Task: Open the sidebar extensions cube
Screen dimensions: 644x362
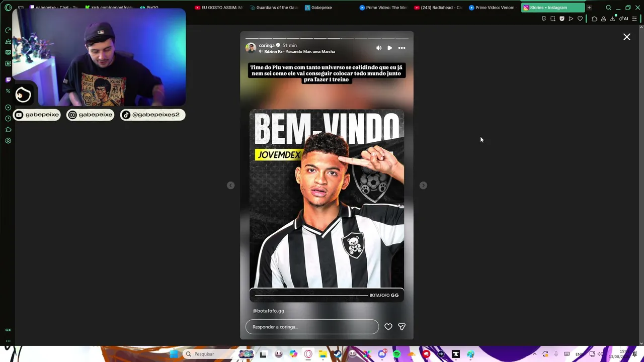Action: [8, 130]
